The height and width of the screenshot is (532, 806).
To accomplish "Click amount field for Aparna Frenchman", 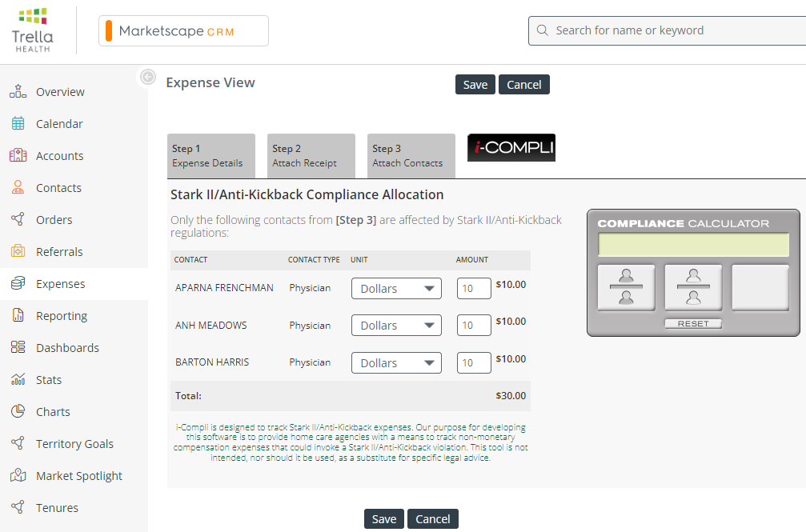I will point(474,288).
